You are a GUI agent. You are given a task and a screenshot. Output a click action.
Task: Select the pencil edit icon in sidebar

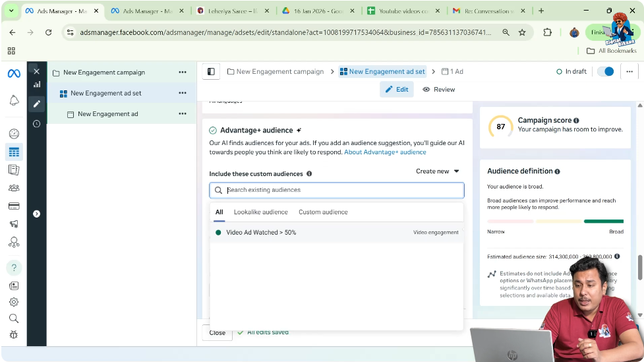point(36,104)
